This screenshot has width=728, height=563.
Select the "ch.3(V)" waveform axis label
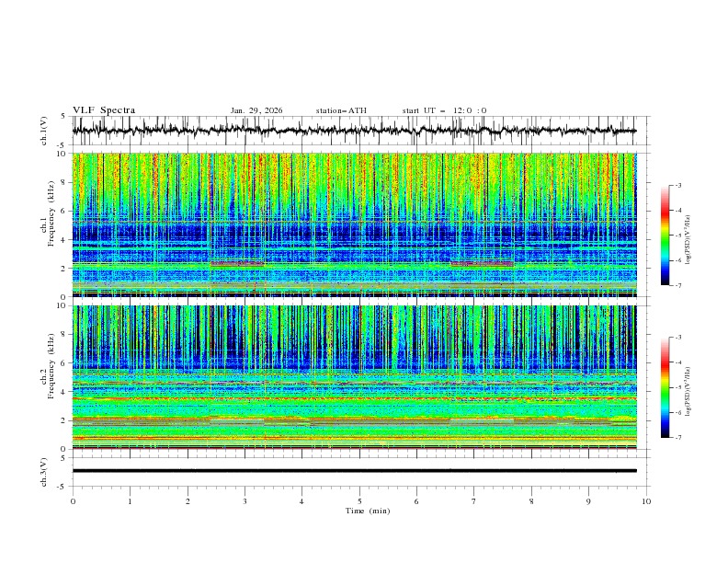point(46,471)
